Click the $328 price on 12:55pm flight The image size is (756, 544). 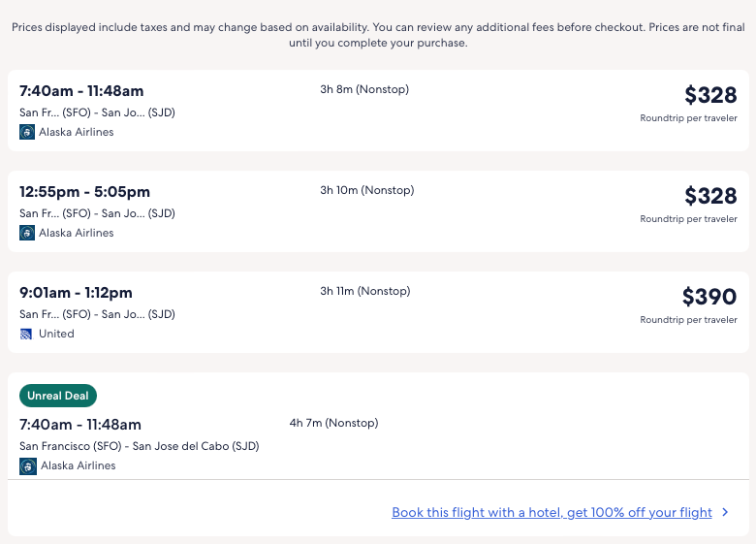(710, 196)
